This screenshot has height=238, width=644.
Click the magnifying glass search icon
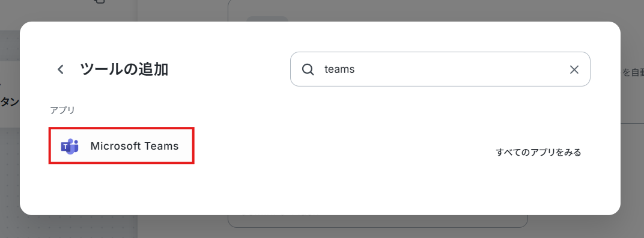[x=308, y=70]
